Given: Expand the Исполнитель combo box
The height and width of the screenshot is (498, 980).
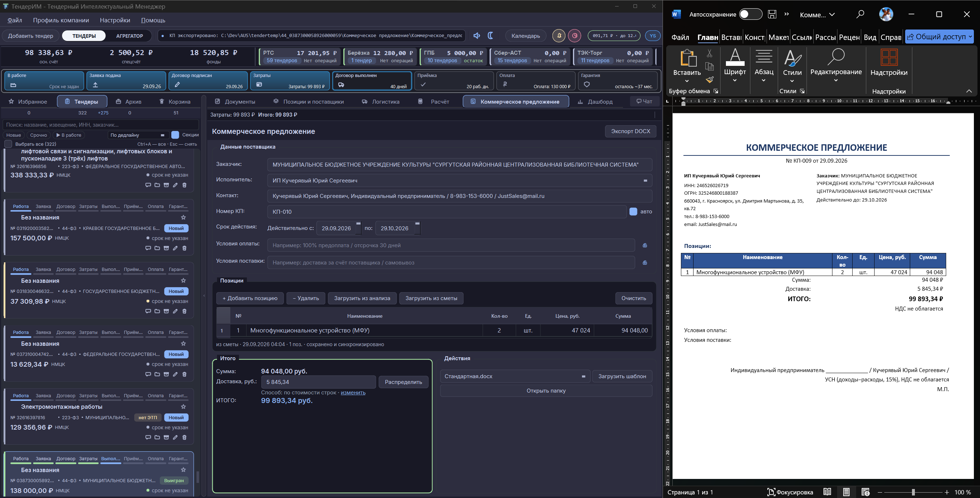Looking at the screenshot, I should (x=645, y=180).
